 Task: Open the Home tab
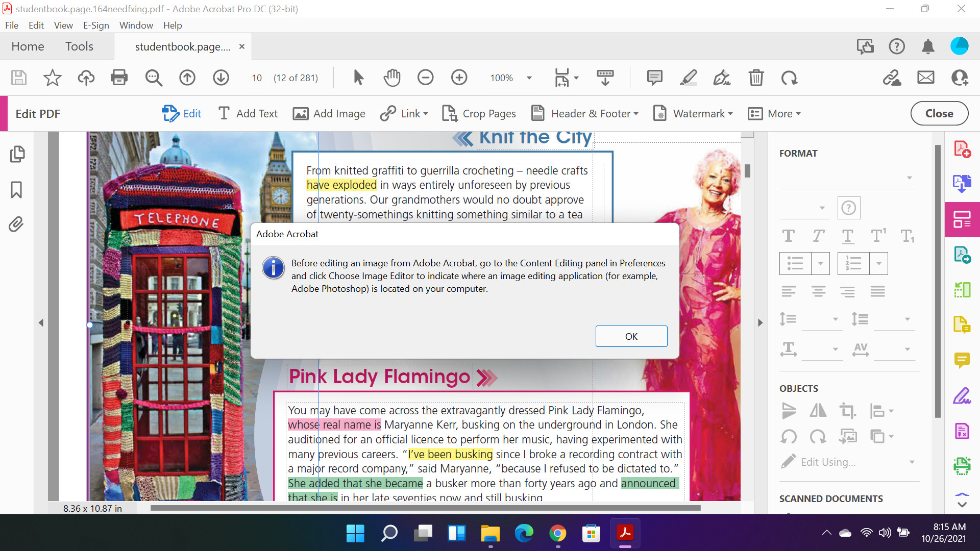[x=28, y=46]
